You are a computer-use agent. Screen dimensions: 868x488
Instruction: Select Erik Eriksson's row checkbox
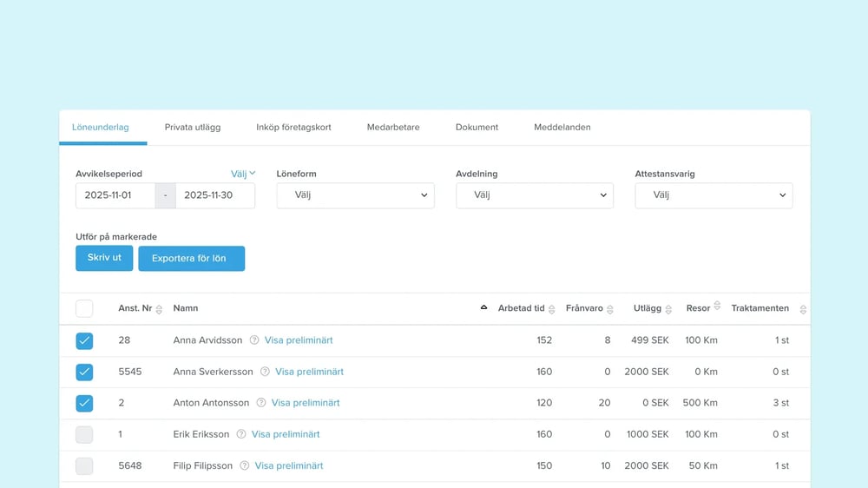click(84, 435)
